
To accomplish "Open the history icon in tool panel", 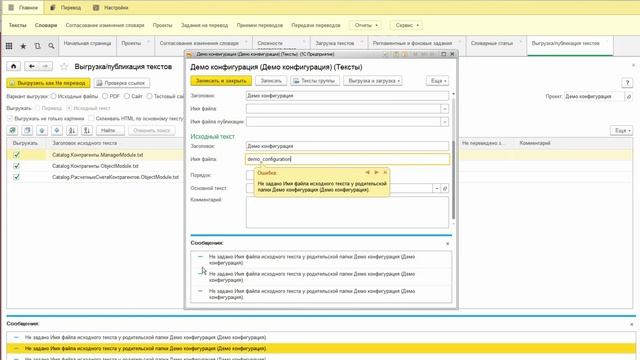I will (x=37, y=46).
